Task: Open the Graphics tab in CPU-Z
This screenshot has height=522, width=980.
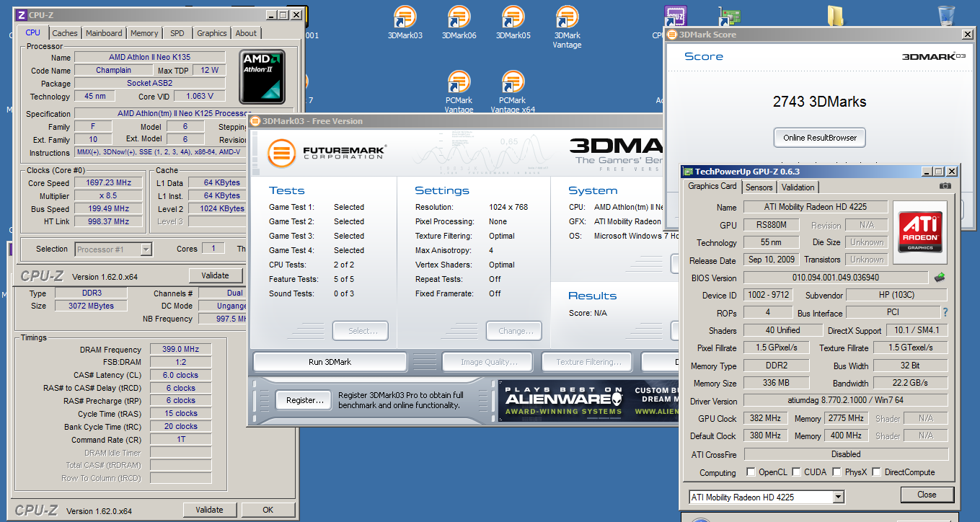Action: point(212,33)
